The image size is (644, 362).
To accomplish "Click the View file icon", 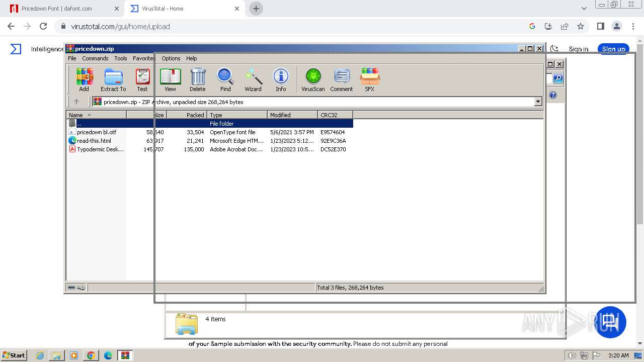I will click(x=170, y=80).
